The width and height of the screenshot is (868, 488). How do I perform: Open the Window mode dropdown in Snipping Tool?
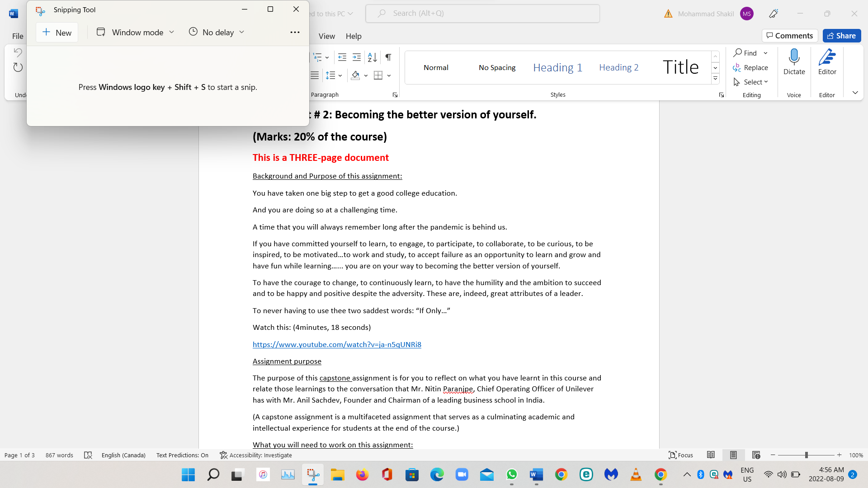tap(172, 32)
